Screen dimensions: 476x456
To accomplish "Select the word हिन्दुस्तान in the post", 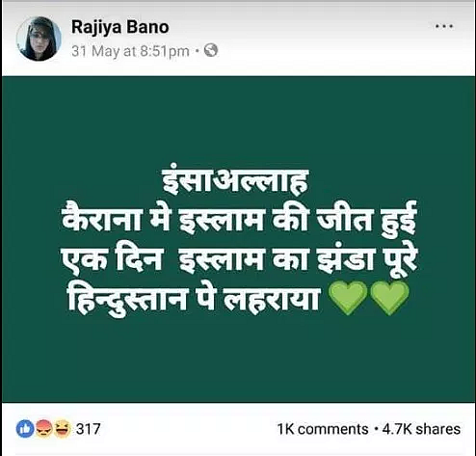I will tap(127, 300).
